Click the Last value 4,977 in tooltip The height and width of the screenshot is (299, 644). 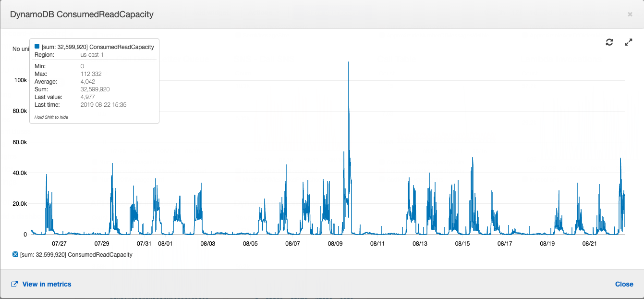point(88,97)
